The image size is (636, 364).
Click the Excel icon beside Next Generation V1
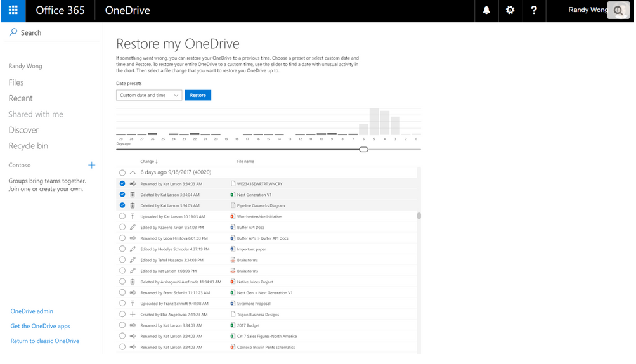(233, 195)
